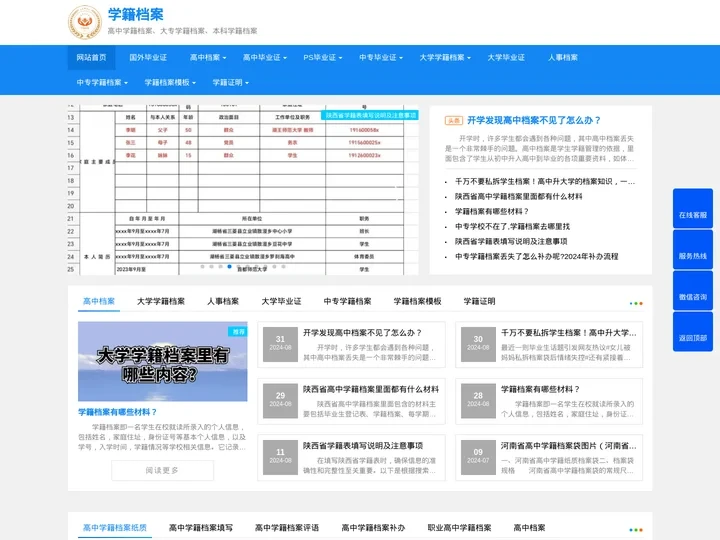Image resolution: width=720 pixels, height=540 pixels.
Task: Switch to the 职业高中学籍档案 tab
Action: coord(459,528)
